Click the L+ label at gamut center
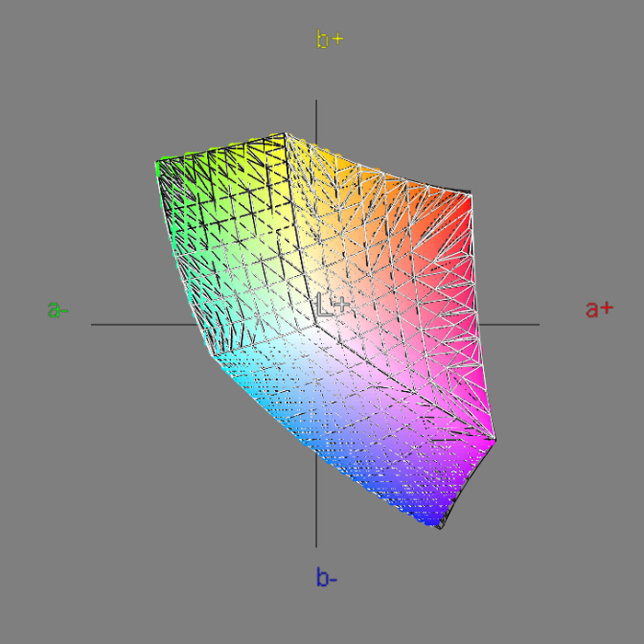The height and width of the screenshot is (644, 644). click(333, 305)
